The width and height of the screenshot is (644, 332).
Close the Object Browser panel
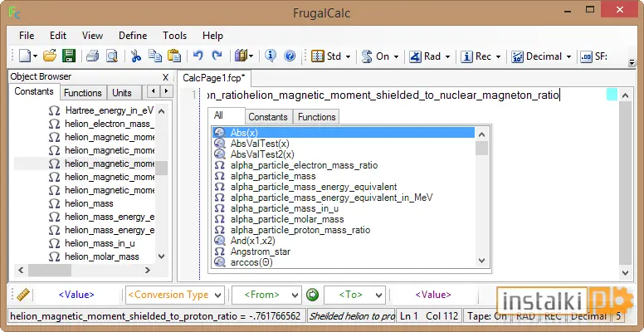pos(165,77)
